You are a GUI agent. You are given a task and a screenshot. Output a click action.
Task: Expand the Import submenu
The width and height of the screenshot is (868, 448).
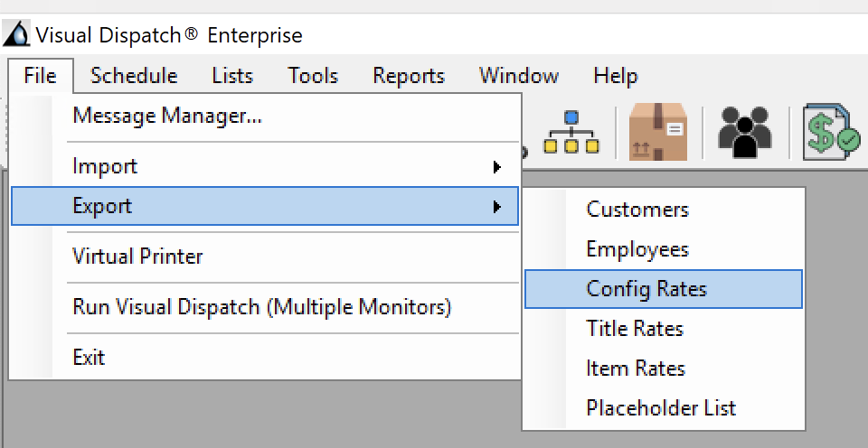[x=265, y=166]
